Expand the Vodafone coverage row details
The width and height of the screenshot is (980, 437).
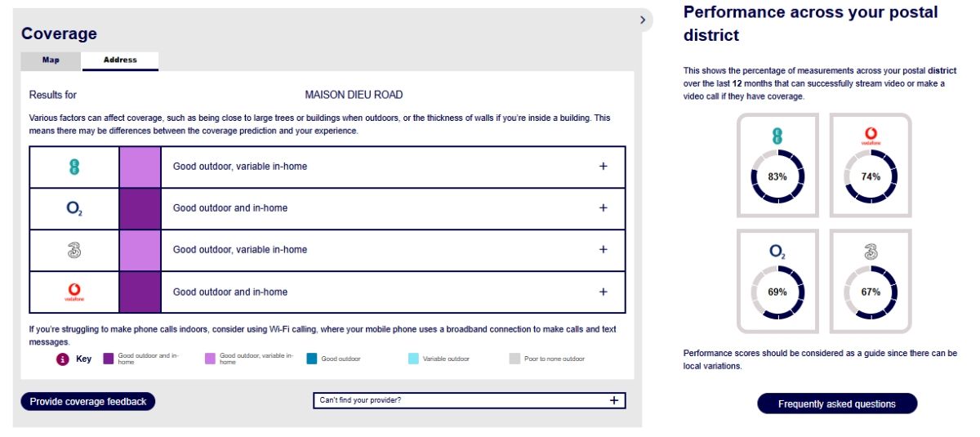click(604, 292)
